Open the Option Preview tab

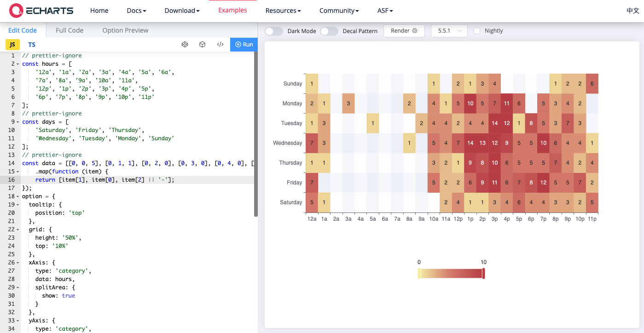coord(125,30)
